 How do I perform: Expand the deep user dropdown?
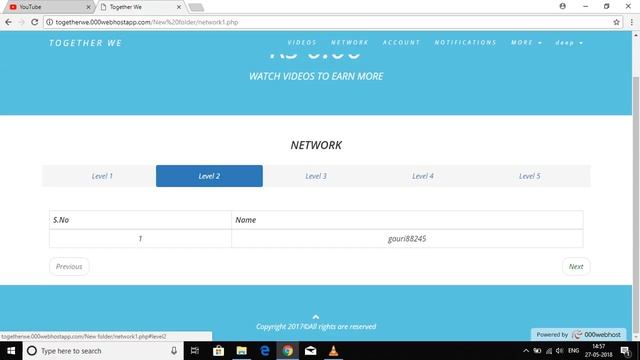pos(569,42)
